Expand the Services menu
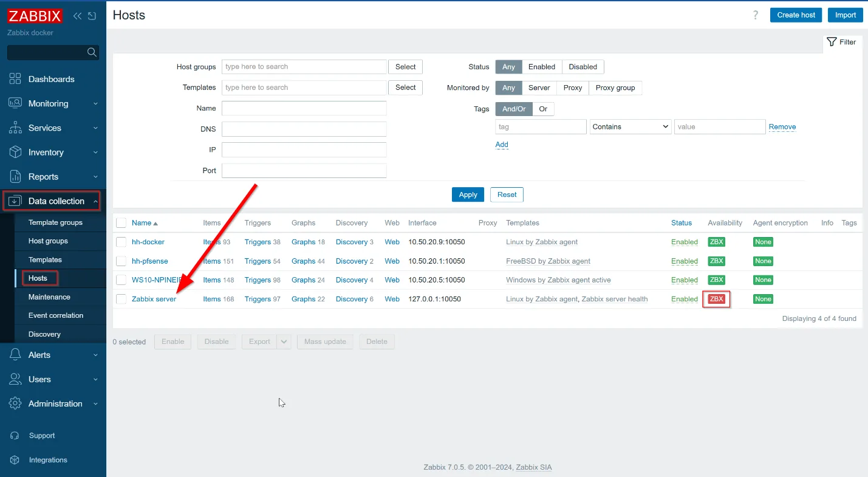Screen dimensions: 868x477 (53, 128)
